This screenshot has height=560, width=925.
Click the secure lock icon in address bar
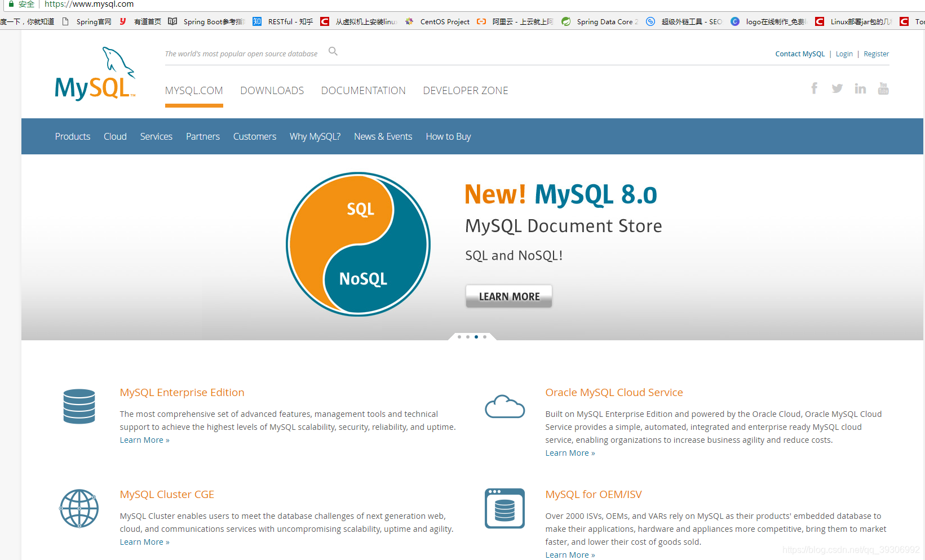click(11, 4)
